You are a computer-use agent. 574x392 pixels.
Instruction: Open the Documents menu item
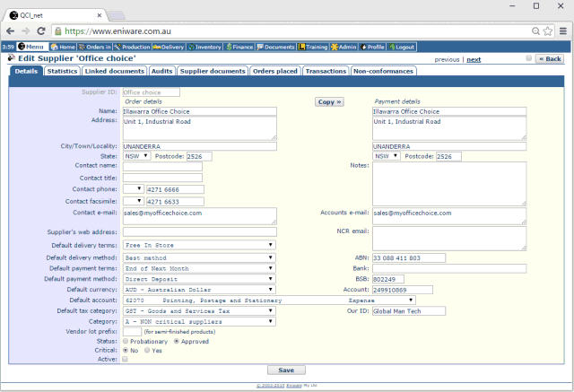point(275,47)
